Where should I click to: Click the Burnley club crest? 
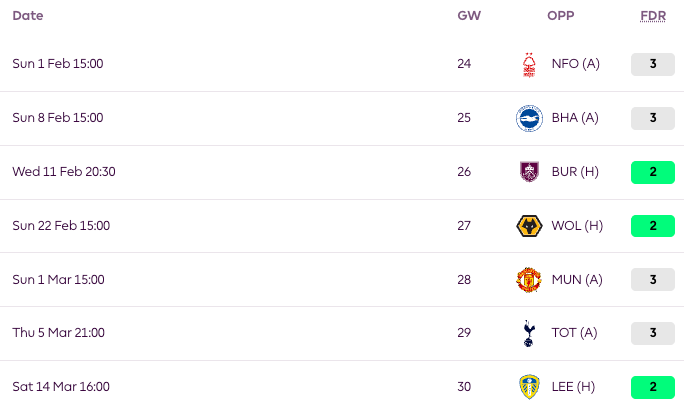(529, 172)
